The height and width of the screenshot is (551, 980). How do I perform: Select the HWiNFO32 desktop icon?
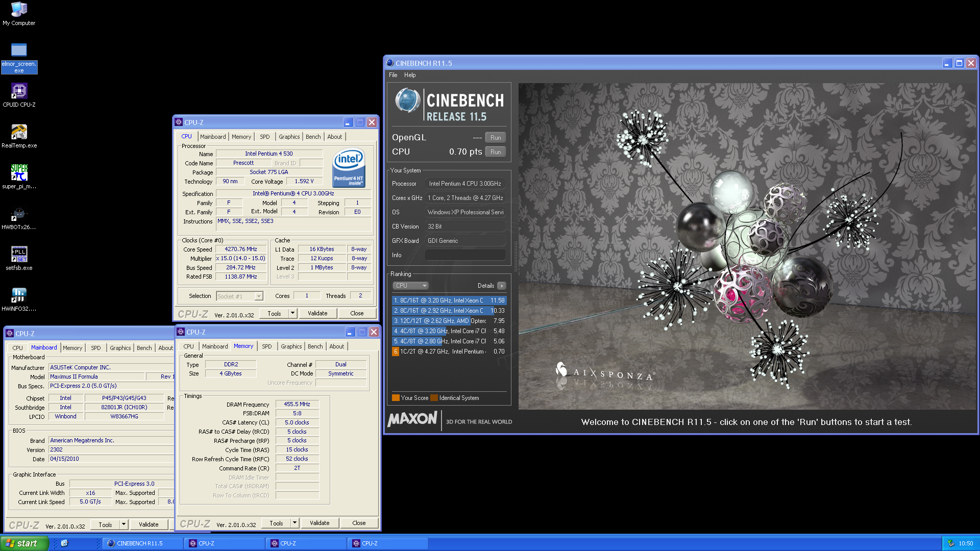pyautogui.click(x=19, y=299)
